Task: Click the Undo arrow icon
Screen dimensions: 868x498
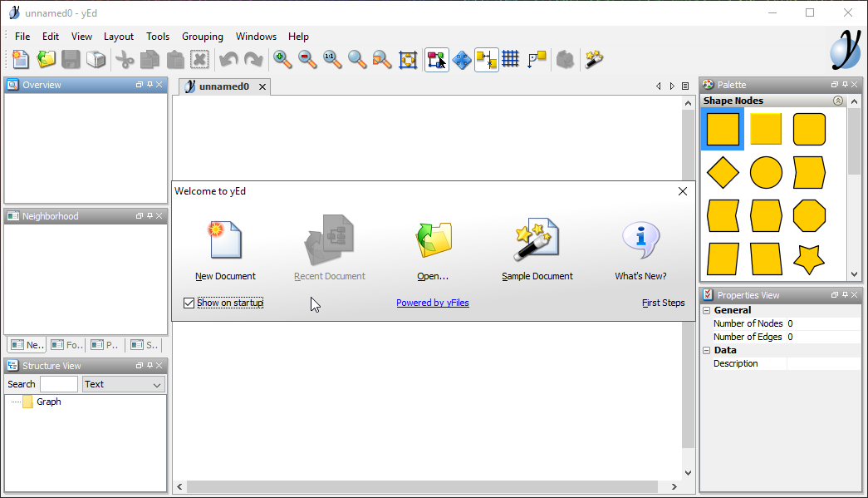Action: click(228, 59)
